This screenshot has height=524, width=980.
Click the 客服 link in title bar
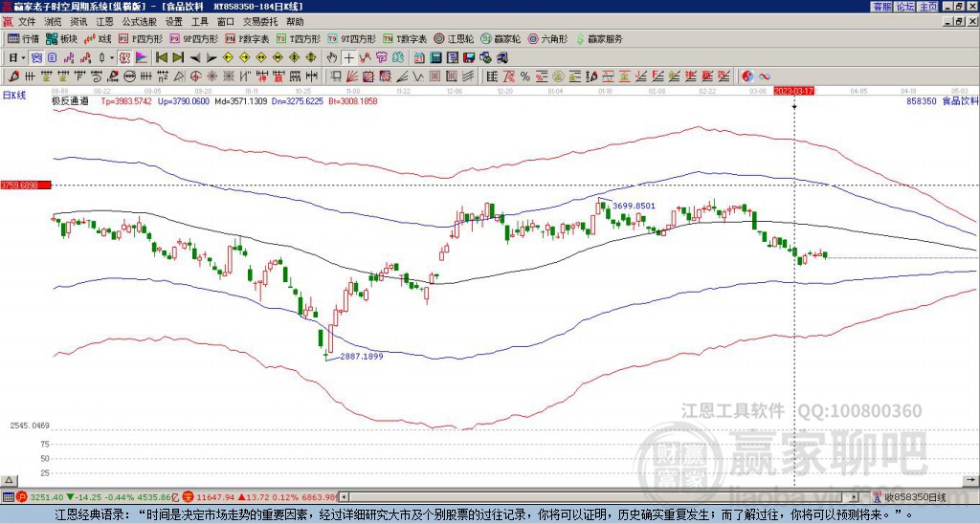(881, 7)
